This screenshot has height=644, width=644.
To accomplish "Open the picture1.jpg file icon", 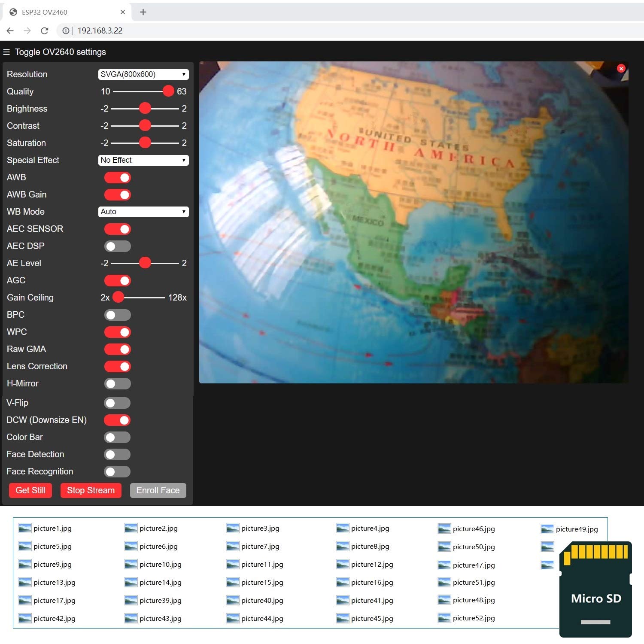I will click(25, 529).
